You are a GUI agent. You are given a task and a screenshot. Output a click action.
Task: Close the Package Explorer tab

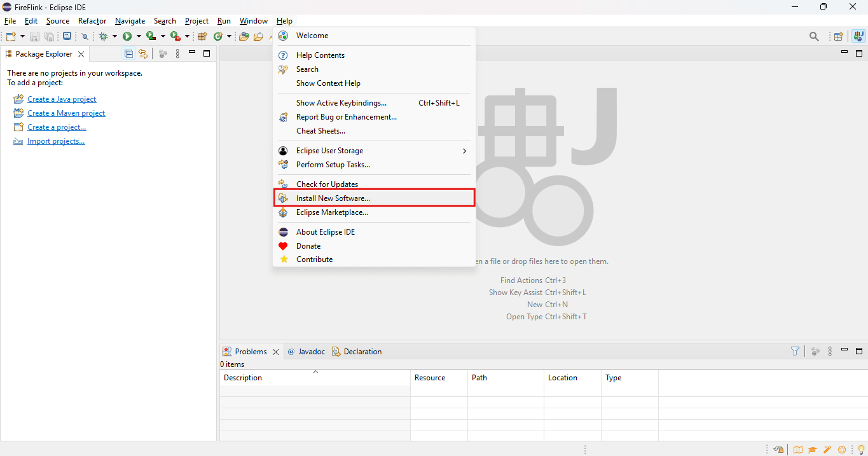coord(81,55)
